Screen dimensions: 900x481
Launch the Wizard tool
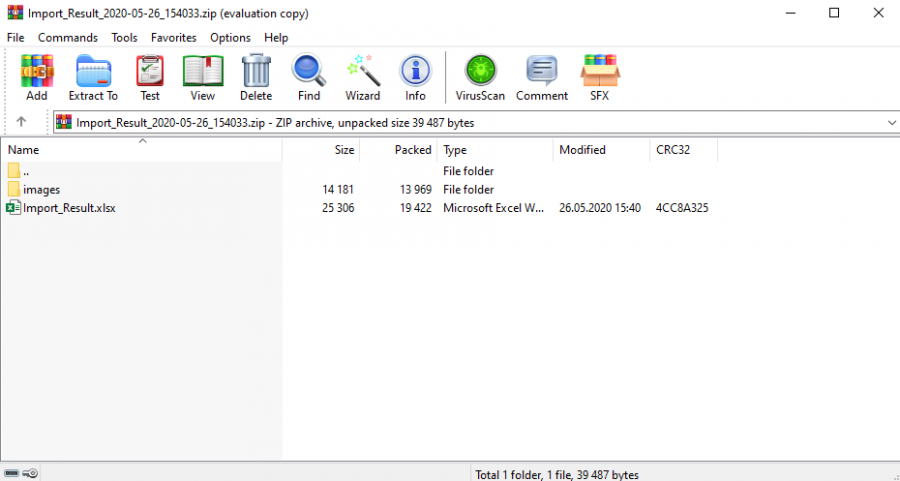point(362,78)
